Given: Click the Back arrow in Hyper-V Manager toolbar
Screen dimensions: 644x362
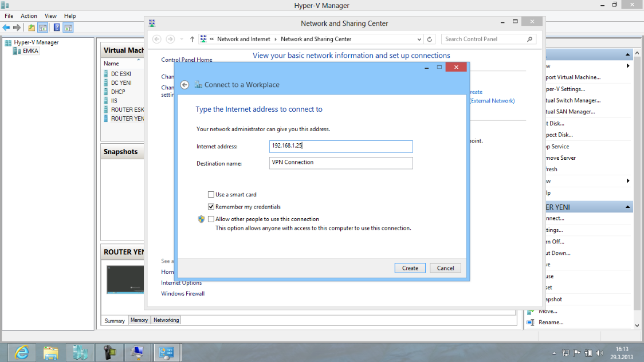Looking at the screenshot, I should [6, 27].
